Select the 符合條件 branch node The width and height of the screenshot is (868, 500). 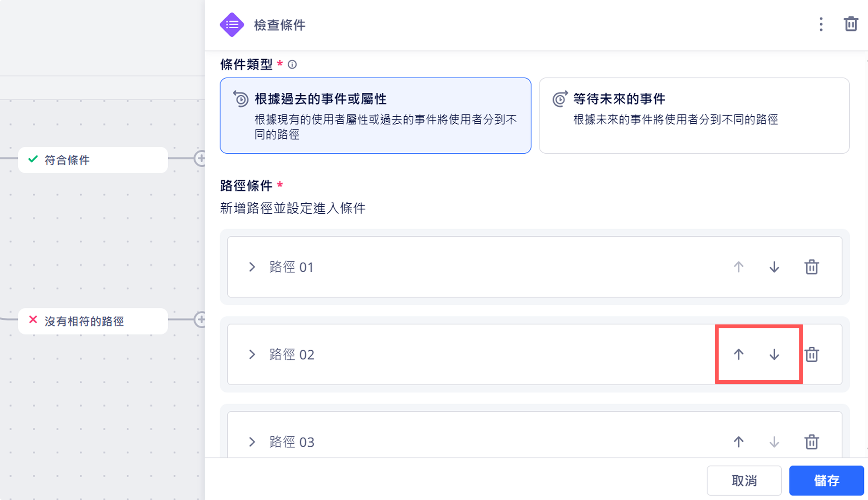tap(93, 160)
